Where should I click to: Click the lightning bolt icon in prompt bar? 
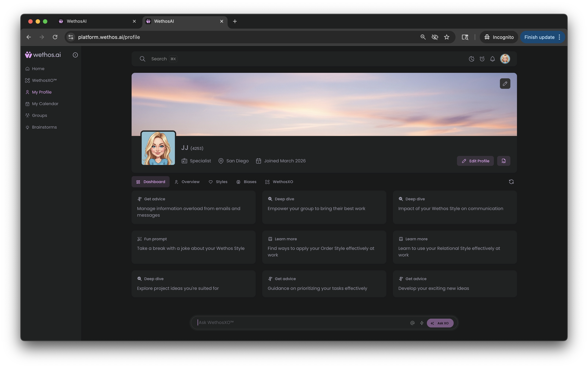[x=422, y=323]
